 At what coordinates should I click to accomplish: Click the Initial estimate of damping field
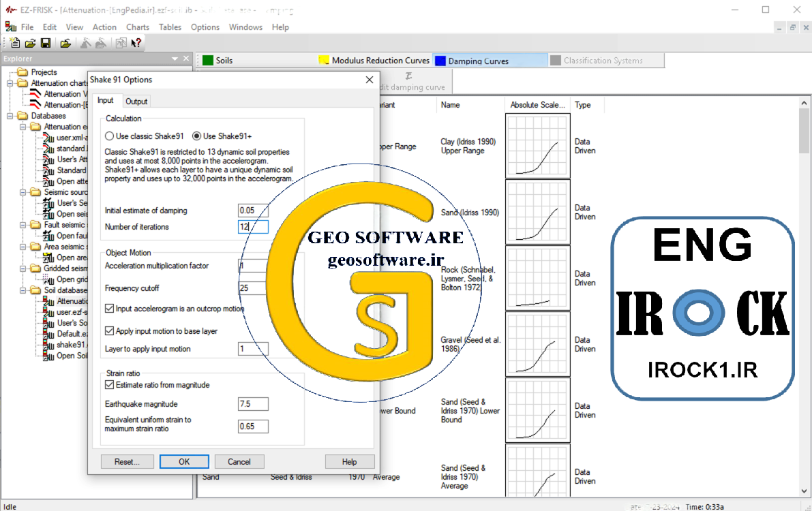click(253, 211)
